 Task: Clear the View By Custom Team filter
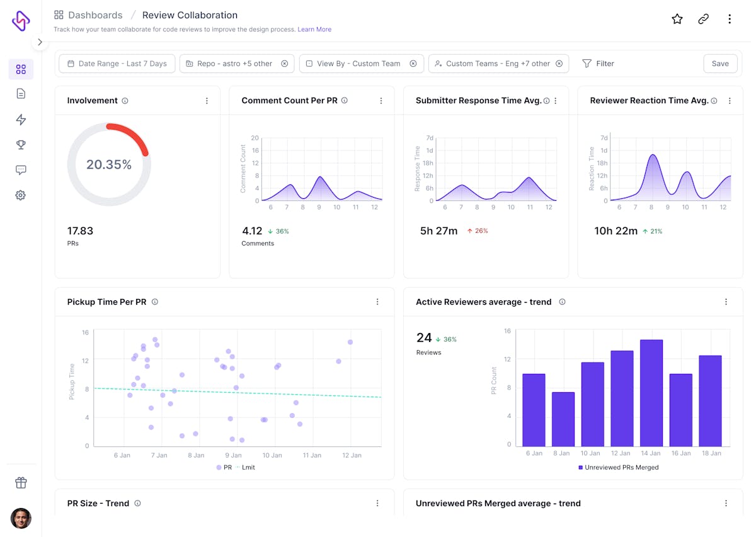click(x=413, y=63)
